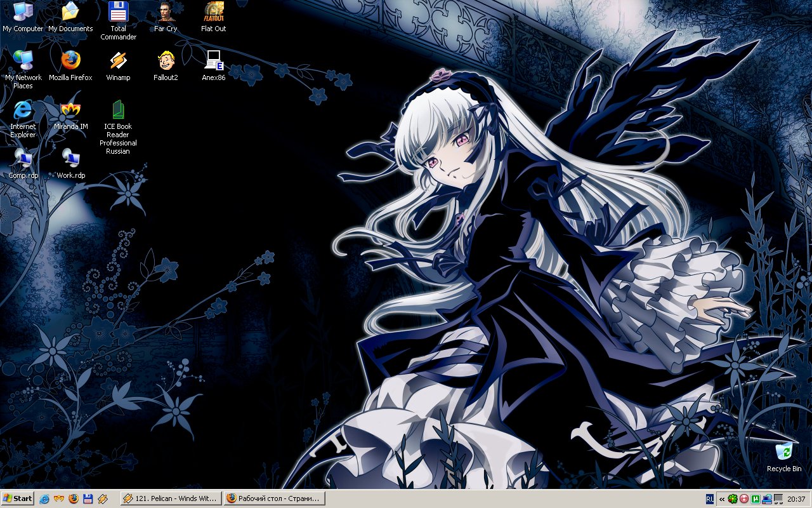Open the Work.rdp remote desktop file
The height and width of the screenshot is (508, 812).
[x=70, y=159]
